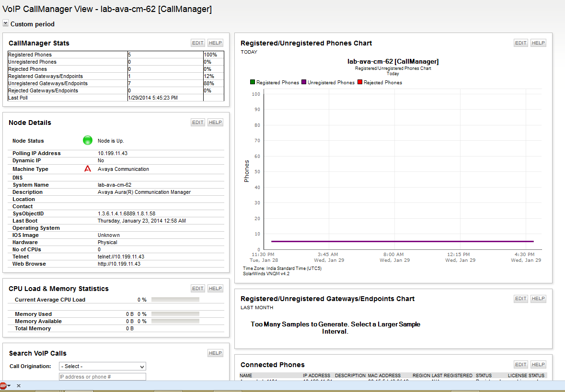565x392 pixels.
Task: Open the telnet://10.199.11.43 link
Action: pos(121,257)
